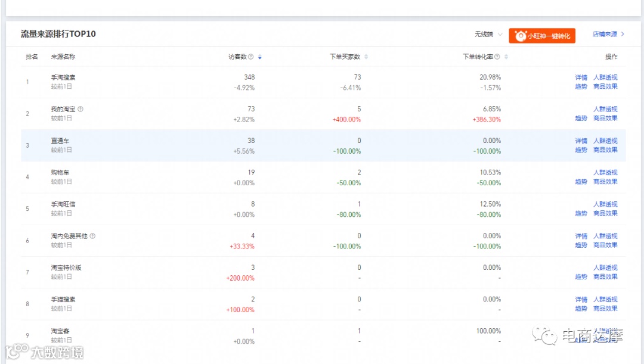Open 详情 for 直通车 row
The width and height of the screenshot is (644, 364).
tap(581, 141)
